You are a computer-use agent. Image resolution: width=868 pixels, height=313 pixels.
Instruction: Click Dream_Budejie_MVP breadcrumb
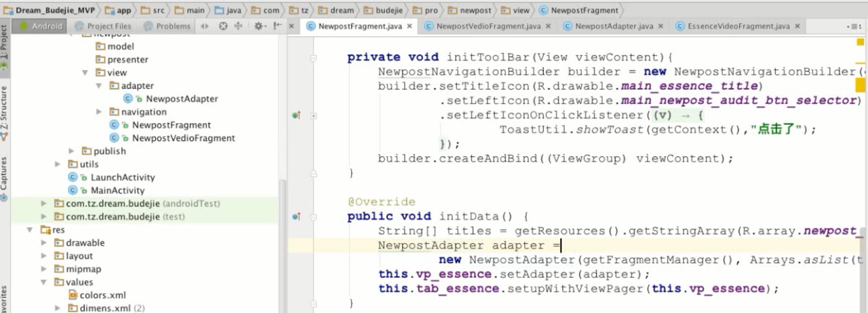(x=48, y=10)
